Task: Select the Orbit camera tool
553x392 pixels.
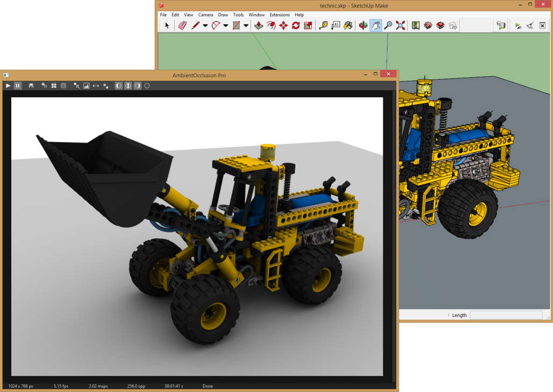Action: coord(363,25)
